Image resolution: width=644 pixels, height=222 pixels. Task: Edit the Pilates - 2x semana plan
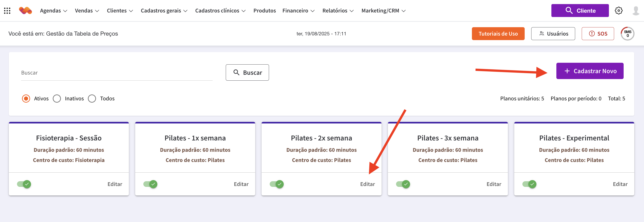367,184
